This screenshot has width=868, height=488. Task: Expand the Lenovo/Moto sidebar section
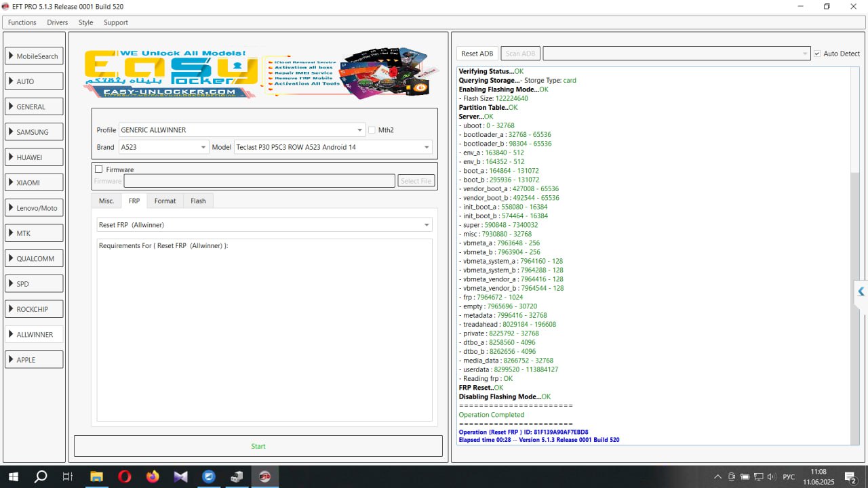click(x=34, y=208)
